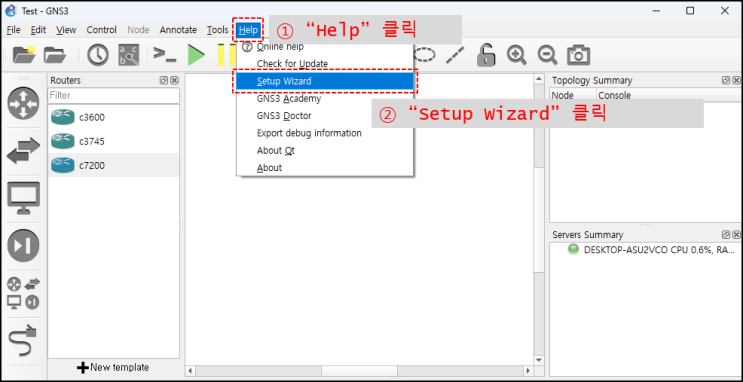Float the Routers panel
Image resolution: width=743 pixels, height=382 pixels.
(x=163, y=81)
